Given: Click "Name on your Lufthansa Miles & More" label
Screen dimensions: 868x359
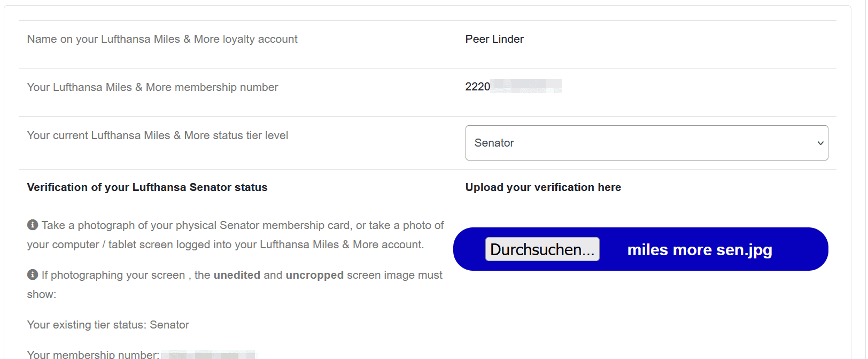Looking at the screenshot, I should point(162,39).
